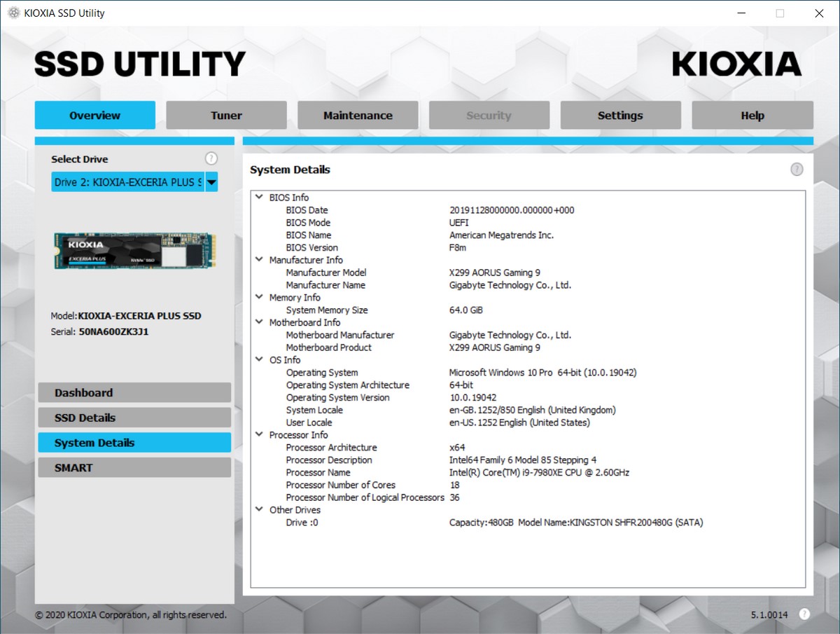Click the version number 5.1.0014
The image size is (840, 634).
point(769,615)
